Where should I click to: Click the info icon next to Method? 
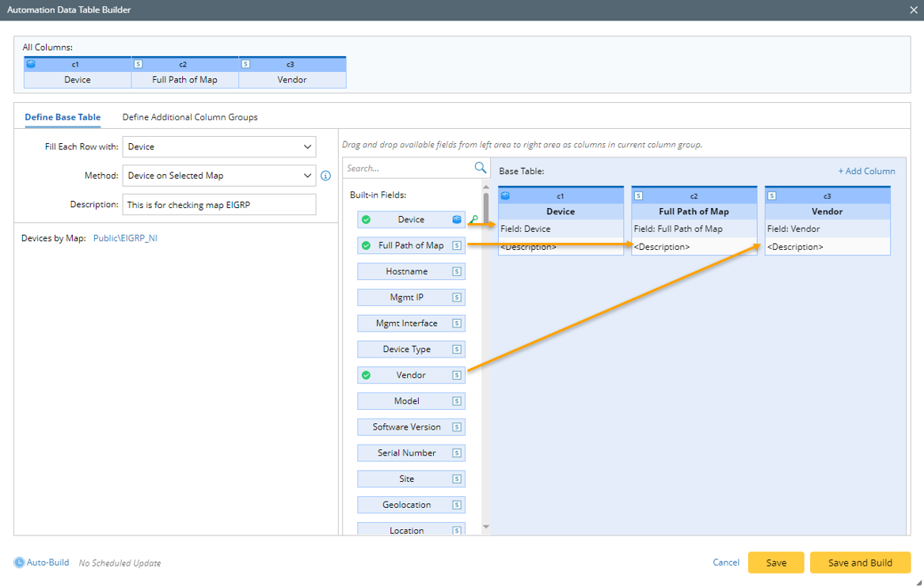[325, 176]
